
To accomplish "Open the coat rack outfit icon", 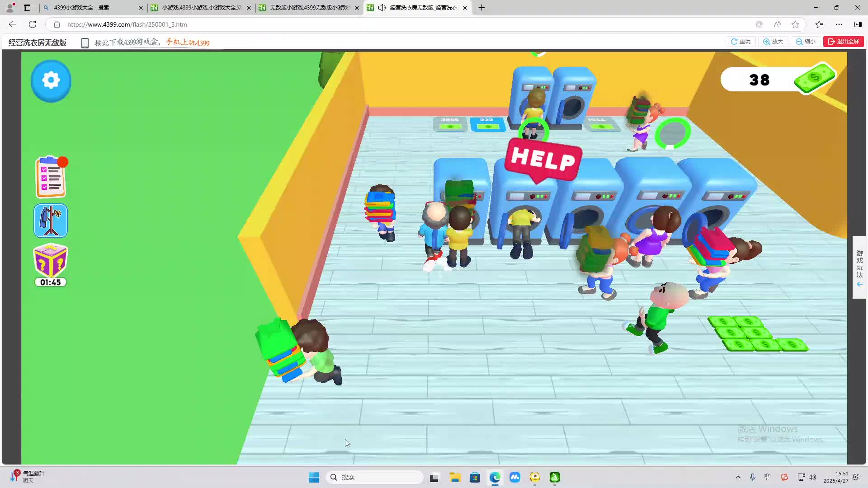I will [51, 221].
